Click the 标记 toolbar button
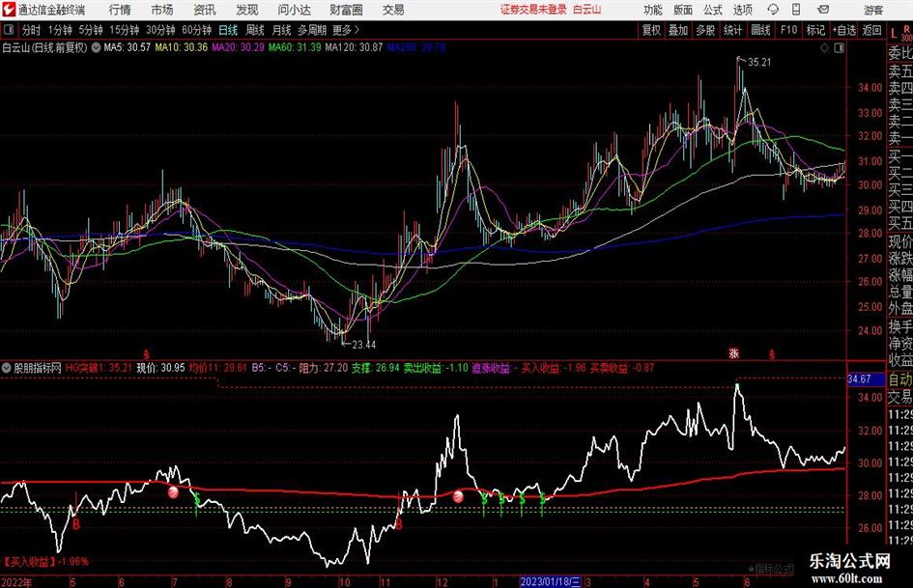 tap(815, 30)
